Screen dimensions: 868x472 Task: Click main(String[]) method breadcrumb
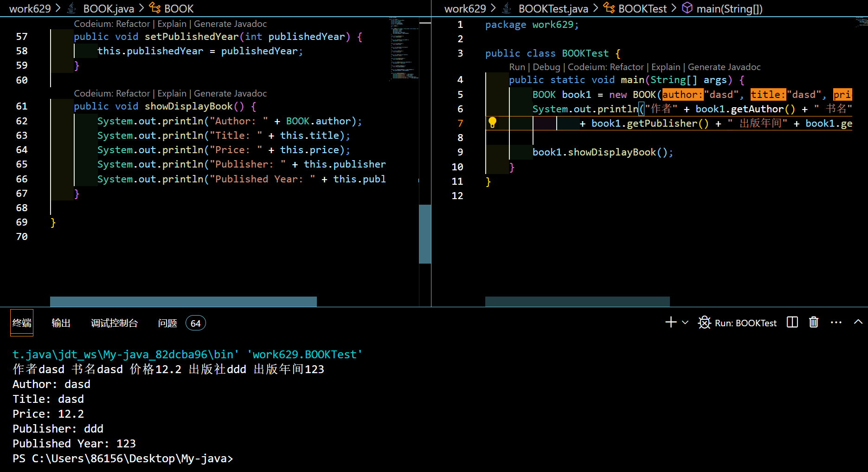click(729, 8)
